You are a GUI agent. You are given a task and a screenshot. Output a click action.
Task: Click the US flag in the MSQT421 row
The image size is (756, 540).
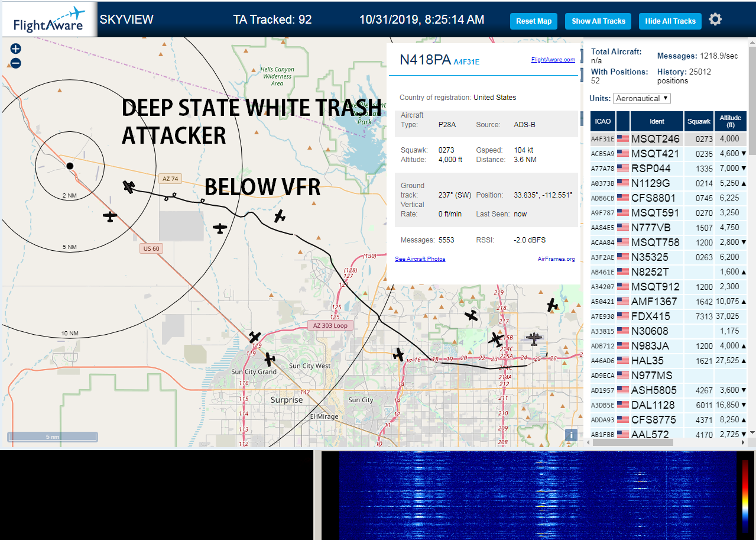[x=623, y=154]
